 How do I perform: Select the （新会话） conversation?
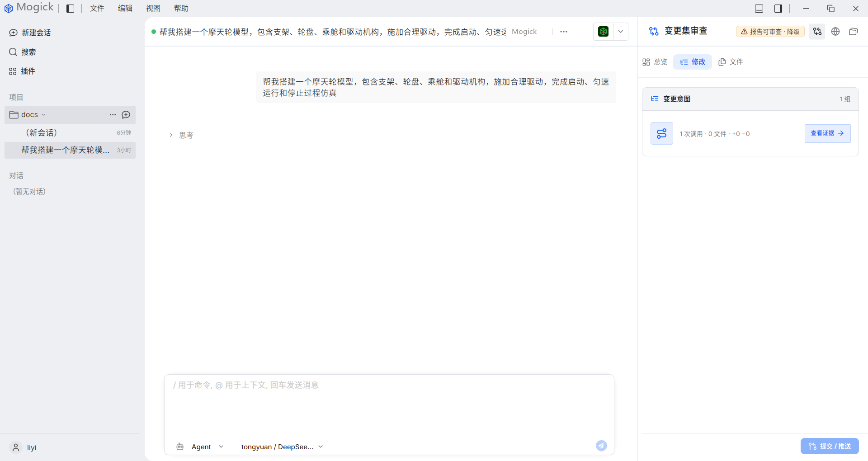(70, 132)
